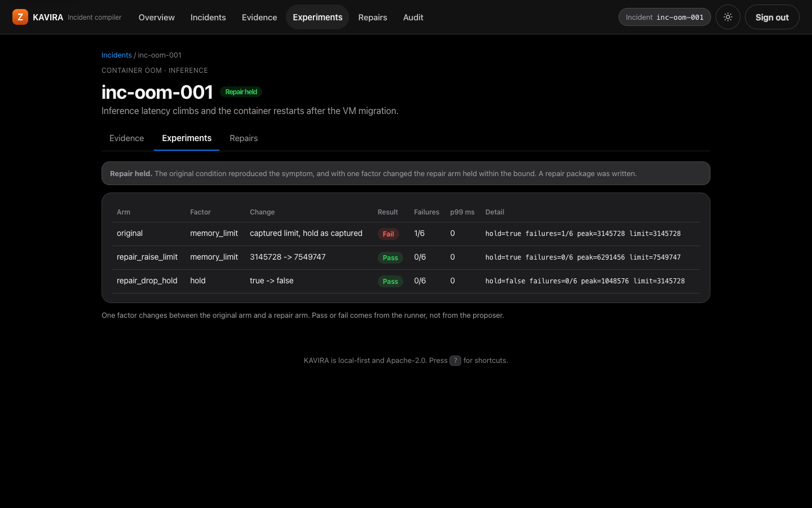Click the Fail badge in the original row

(389, 234)
